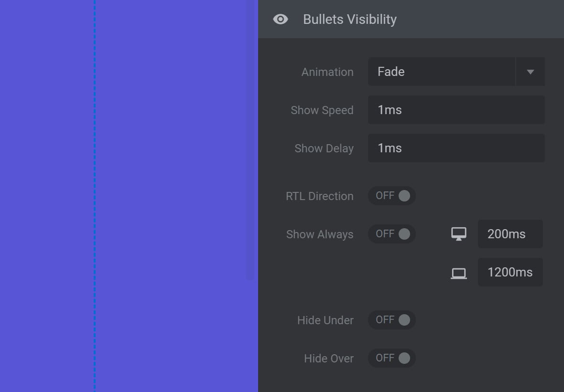Click the vertical scrollbar beside the panel
The width and height of the screenshot is (564, 392).
[x=250, y=140]
